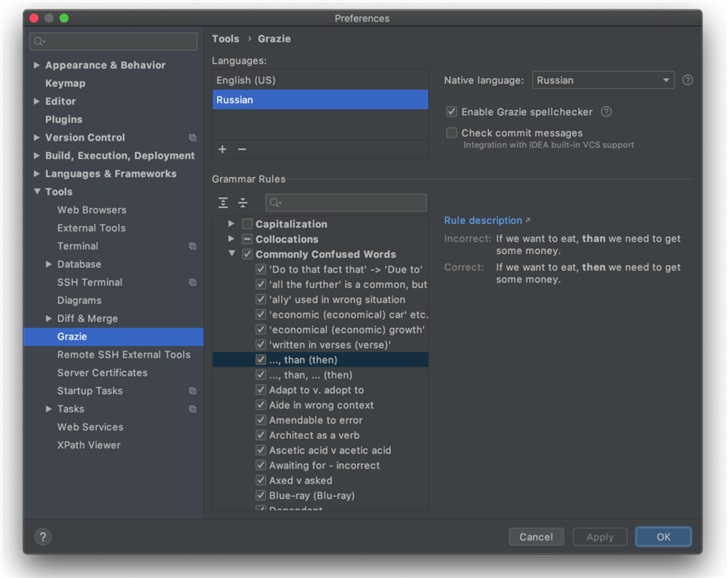
Task: Expand Languages & Frameworks section
Action: 37,174
